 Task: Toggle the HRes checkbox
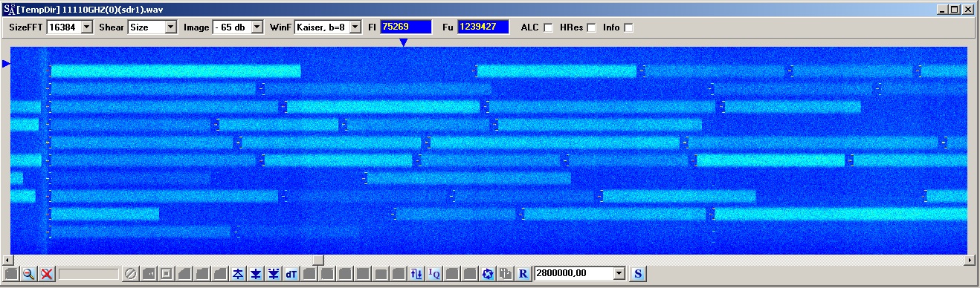(592, 27)
